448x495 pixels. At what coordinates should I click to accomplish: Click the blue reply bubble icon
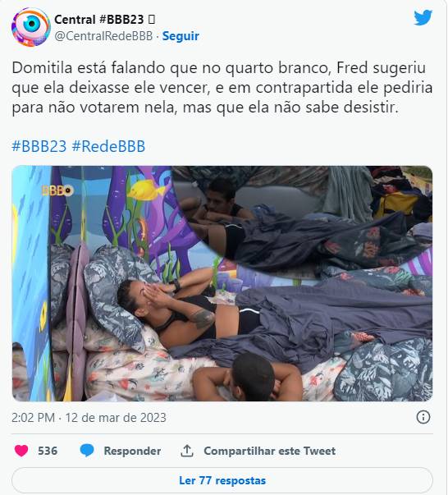tap(87, 451)
